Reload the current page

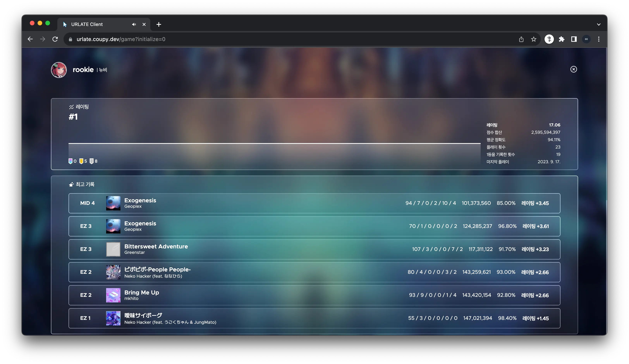coord(55,39)
